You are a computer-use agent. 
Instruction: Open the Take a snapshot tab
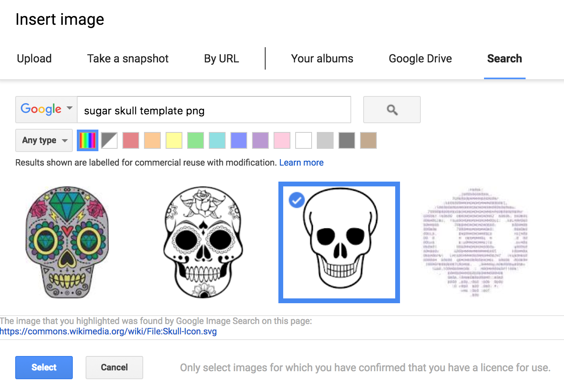pos(127,58)
